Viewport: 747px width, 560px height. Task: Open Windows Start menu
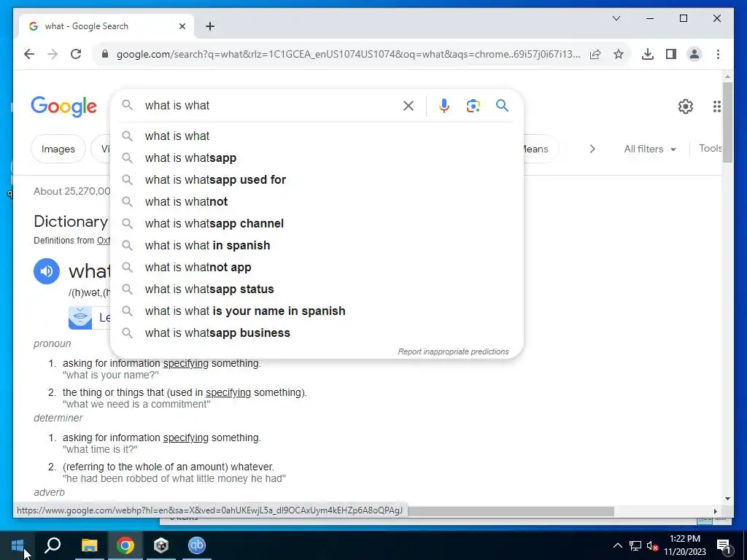coord(18,545)
